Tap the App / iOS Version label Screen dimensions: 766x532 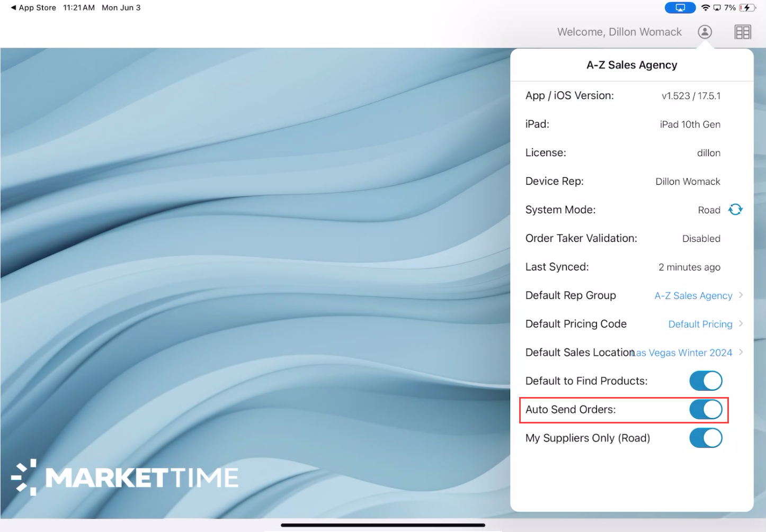pyautogui.click(x=569, y=96)
